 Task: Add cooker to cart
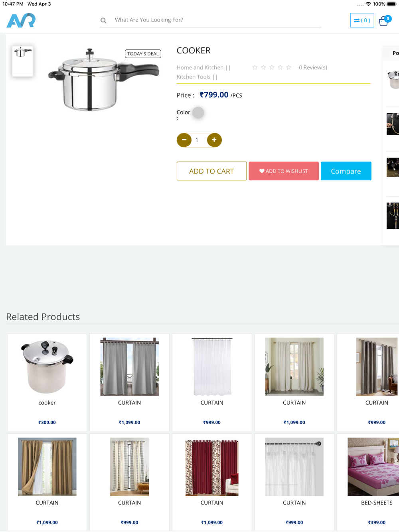point(211,171)
